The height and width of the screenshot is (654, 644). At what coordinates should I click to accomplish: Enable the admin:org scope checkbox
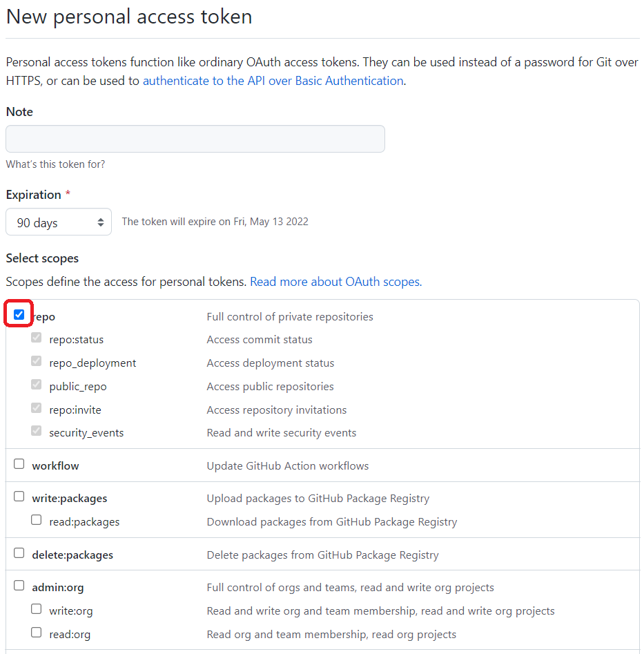(x=19, y=586)
